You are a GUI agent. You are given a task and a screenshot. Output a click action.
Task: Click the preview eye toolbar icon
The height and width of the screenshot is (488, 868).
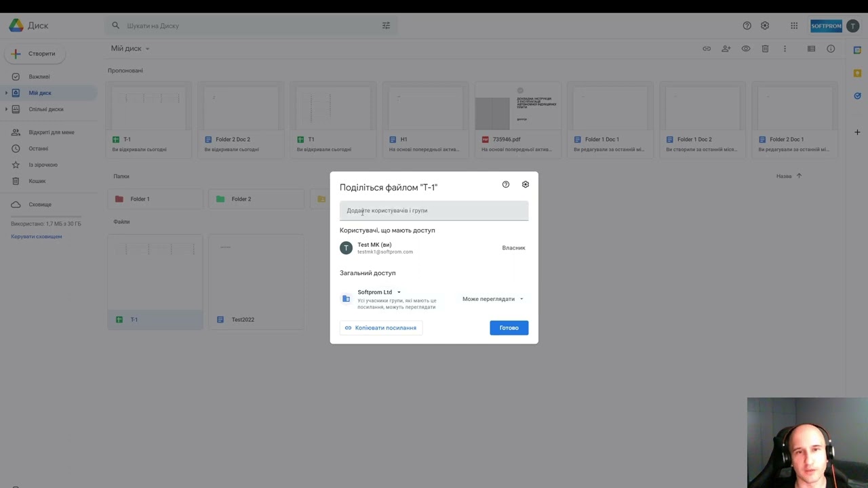tap(746, 49)
